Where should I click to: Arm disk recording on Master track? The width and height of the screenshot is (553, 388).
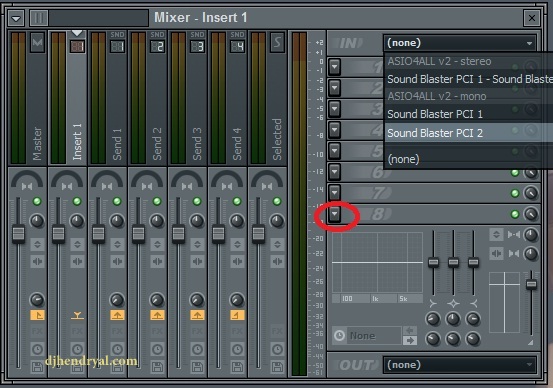(37, 367)
